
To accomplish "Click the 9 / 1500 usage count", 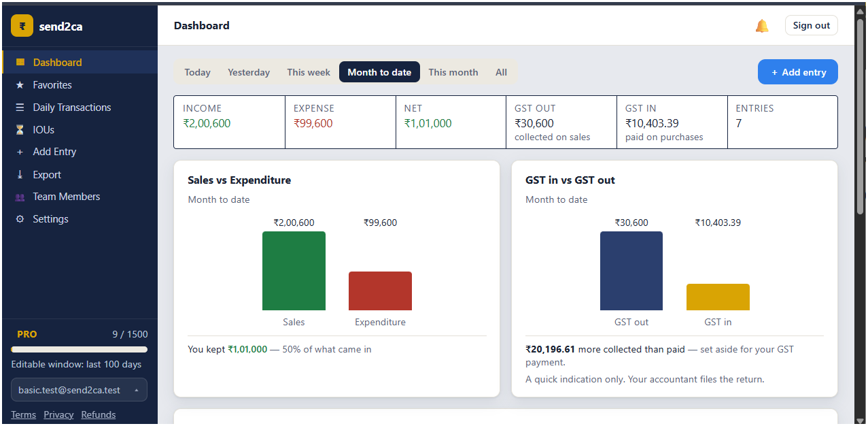I will [x=130, y=334].
